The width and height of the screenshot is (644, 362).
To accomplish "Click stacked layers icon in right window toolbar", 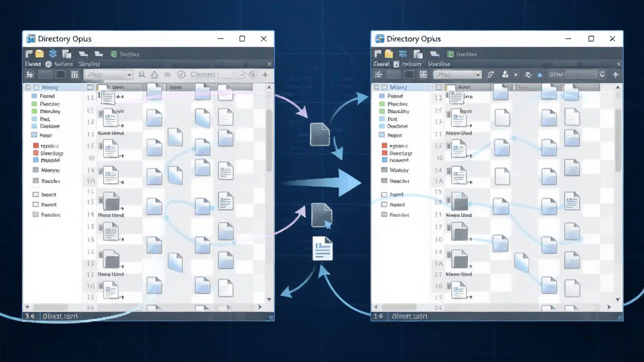I will [435, 54].
